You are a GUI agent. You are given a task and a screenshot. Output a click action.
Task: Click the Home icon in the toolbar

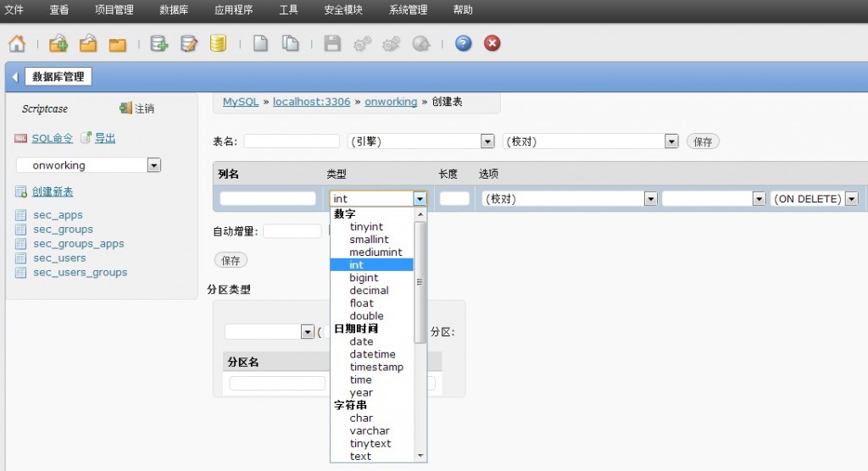(x=17, y=43)
